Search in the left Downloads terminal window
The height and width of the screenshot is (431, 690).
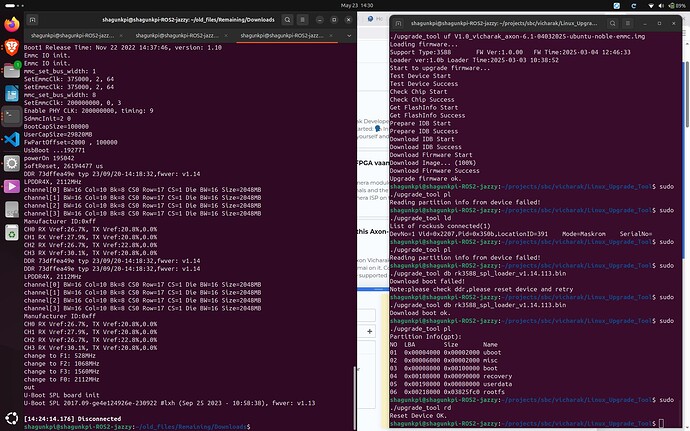click(287, 20)
